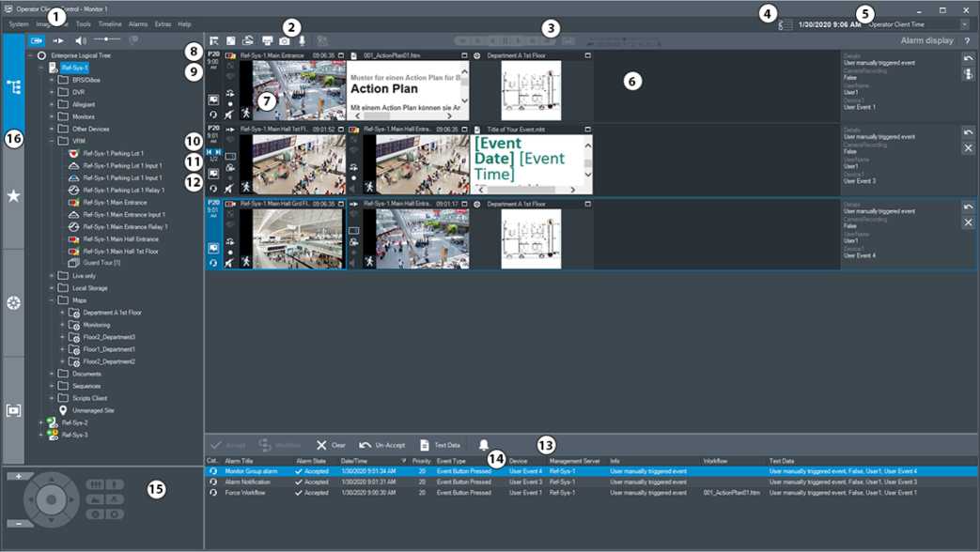
Task: Click the microphone intercom icon
Action: click(x=302, y=40)
